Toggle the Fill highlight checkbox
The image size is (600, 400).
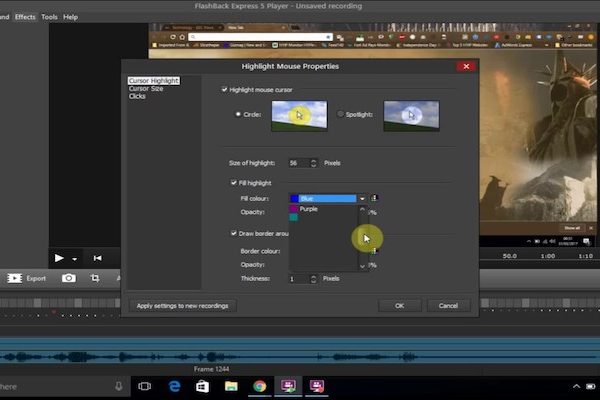(233, 183)
